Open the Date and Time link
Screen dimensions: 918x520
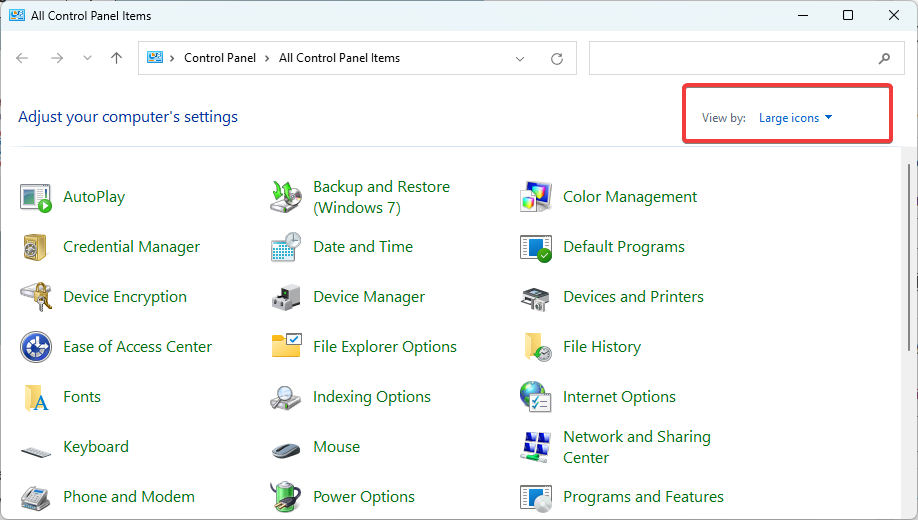363,247
